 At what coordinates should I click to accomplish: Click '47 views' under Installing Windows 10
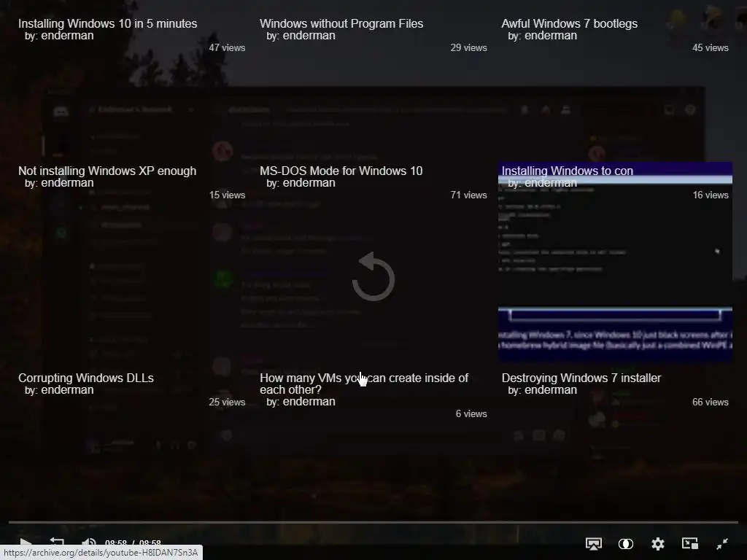227,47
